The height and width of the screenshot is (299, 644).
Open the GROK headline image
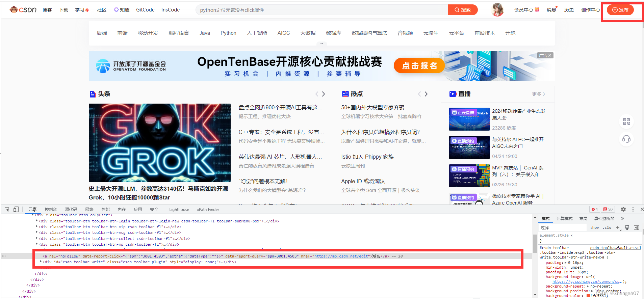click(x=159, y=143)
